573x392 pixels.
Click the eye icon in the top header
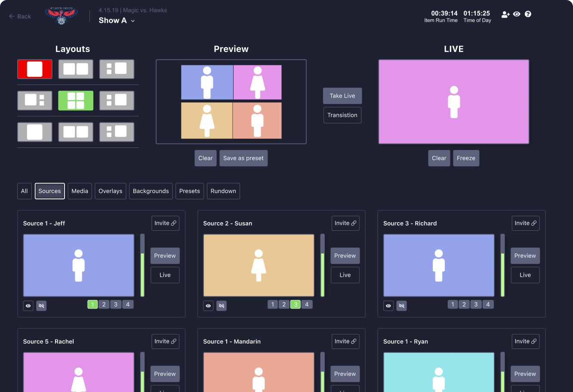[517, 14]
